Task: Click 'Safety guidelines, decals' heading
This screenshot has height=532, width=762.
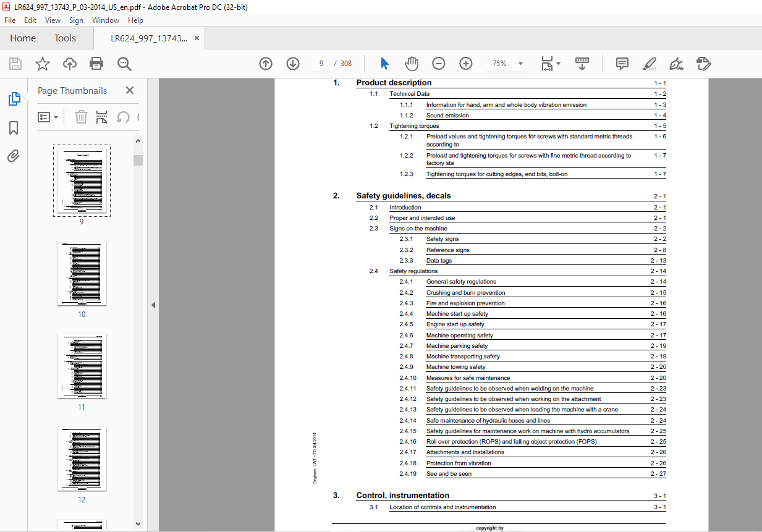Action: [404, 196]
